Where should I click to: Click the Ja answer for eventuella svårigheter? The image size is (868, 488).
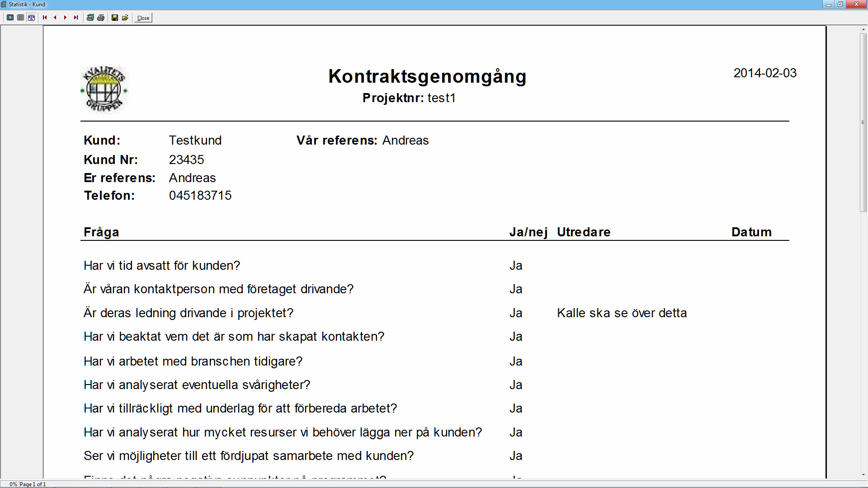[516, 385]
